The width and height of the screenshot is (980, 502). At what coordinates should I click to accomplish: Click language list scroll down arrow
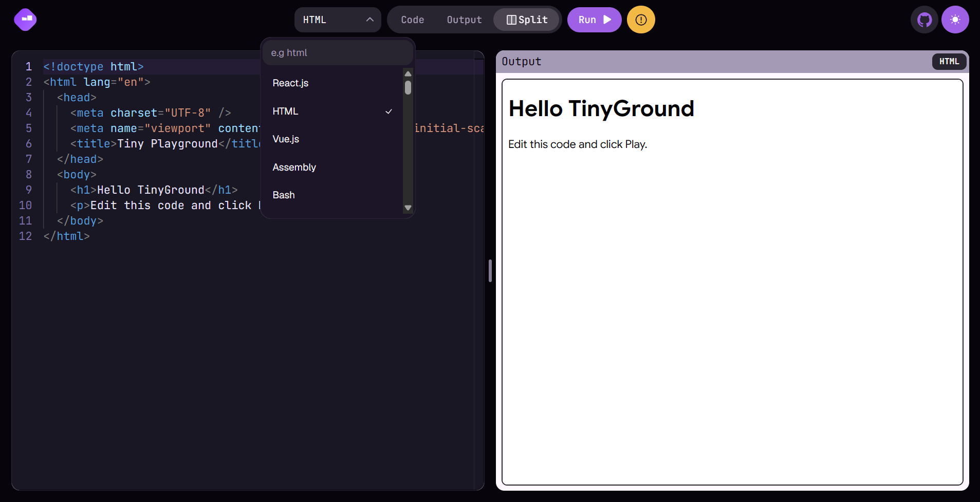[408, 208]
